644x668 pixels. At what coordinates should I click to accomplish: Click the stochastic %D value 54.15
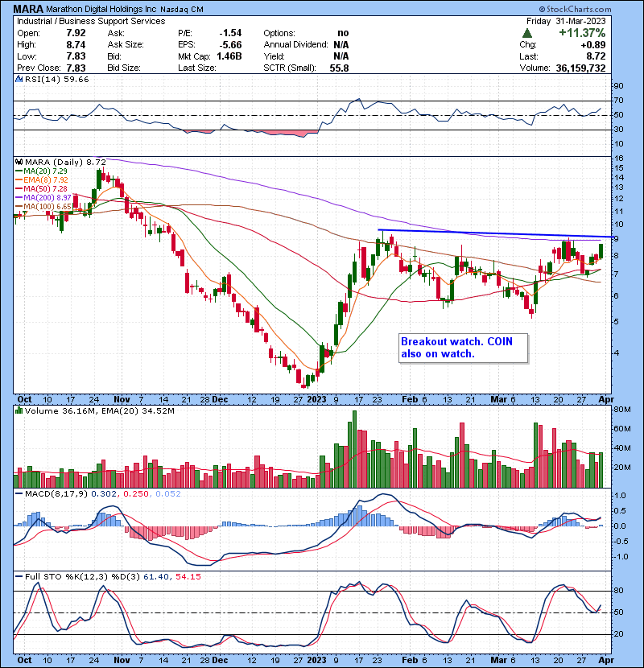[188, 577]
